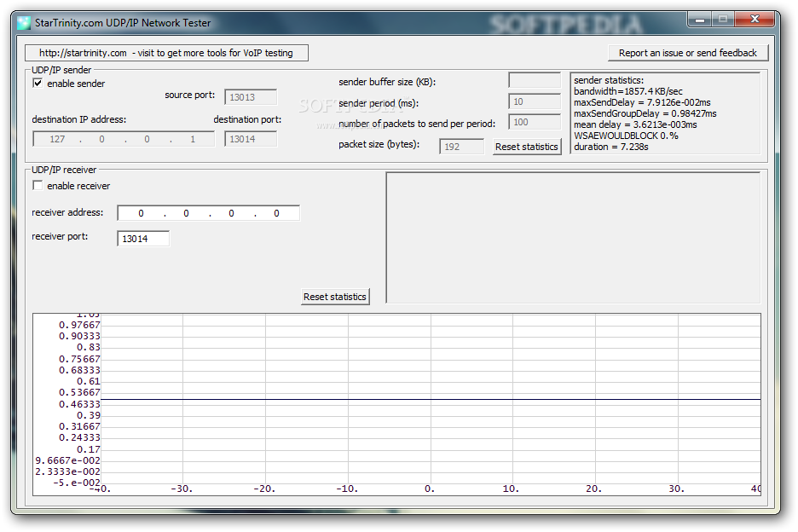Screen dimensions: 798x532
Task: Click the receiver address field
Action: [209, 213]
